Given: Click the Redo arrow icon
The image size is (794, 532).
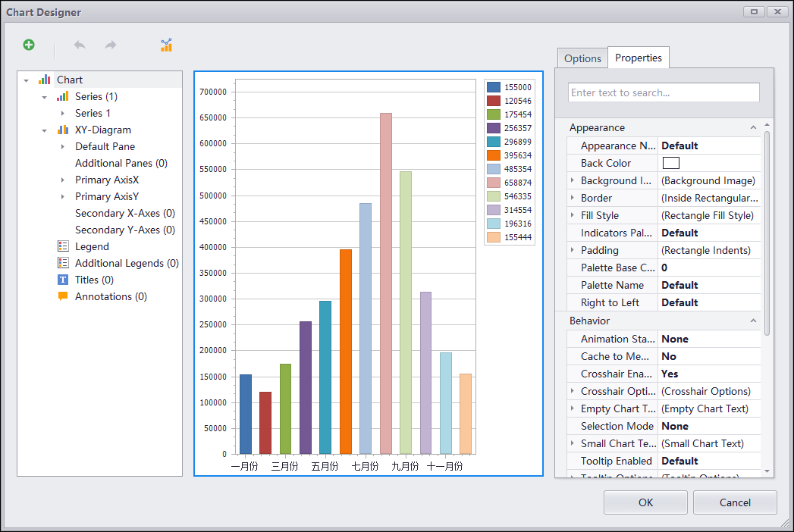Looking at the screenshot, I should pos(111,45).
